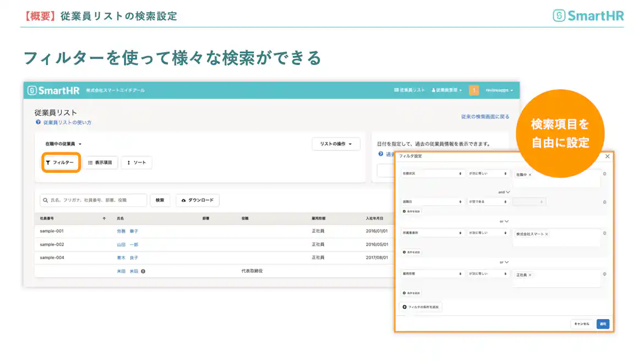Click the sort arrows icon on ソート button

pos(129,162)
